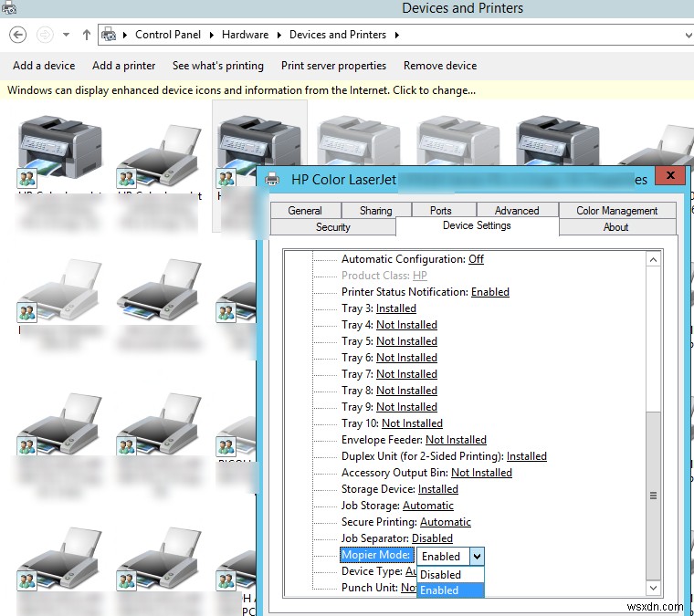The width and height of the screenshot is (694, 616).
Task: Click Secure Printing Automatic value
Action: 446,522
